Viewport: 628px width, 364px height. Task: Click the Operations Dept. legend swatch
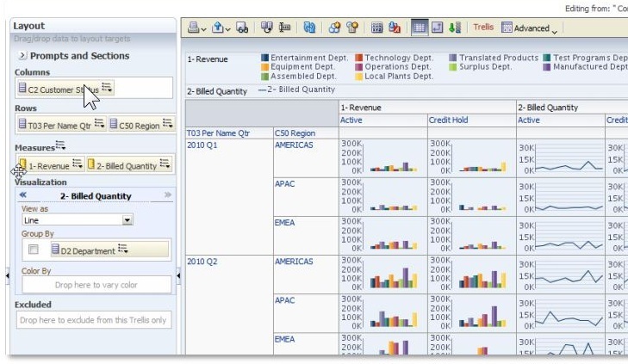coord(359,67)
